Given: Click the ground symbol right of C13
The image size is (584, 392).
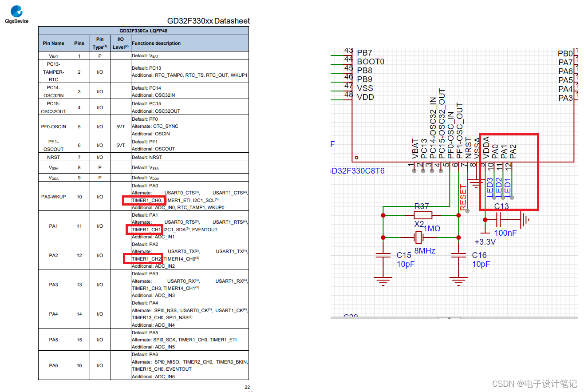Looking at the screenshot, I should point(525,219).
